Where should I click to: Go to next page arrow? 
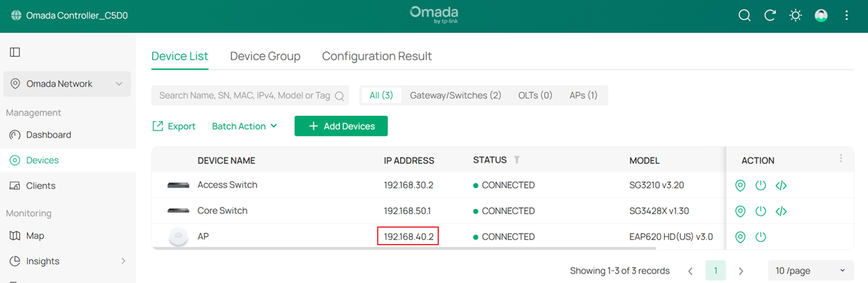(x=741, y=271)
